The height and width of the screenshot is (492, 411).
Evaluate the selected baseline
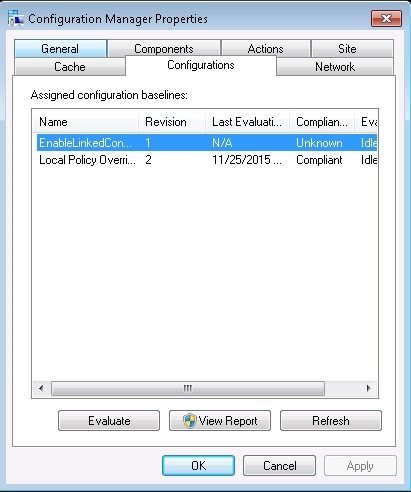109,421
